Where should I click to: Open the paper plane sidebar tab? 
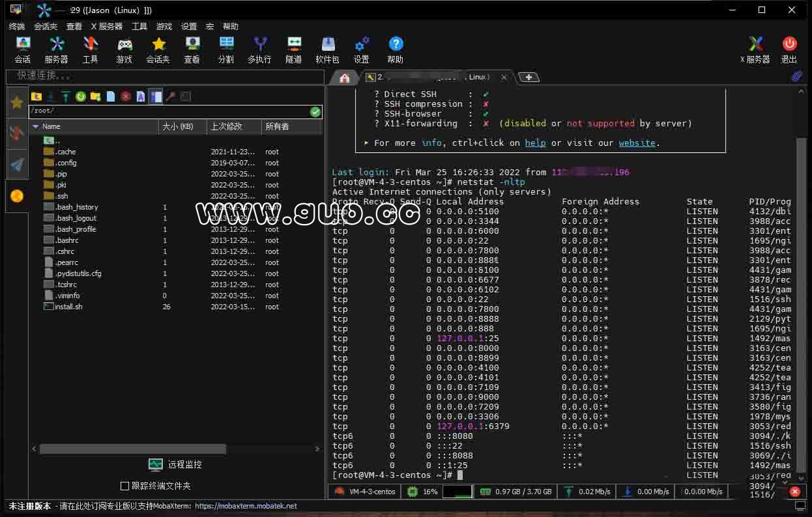[17, 164]
